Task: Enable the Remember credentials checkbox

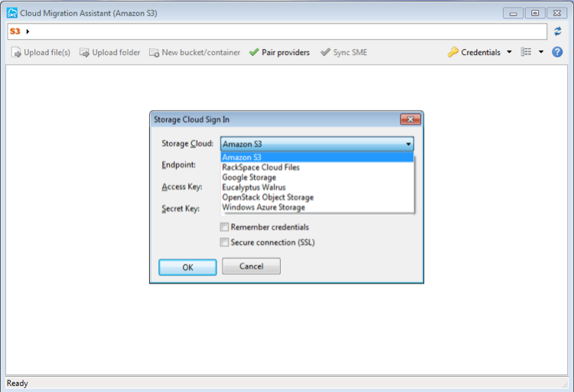Action: [x=224, y=227]
